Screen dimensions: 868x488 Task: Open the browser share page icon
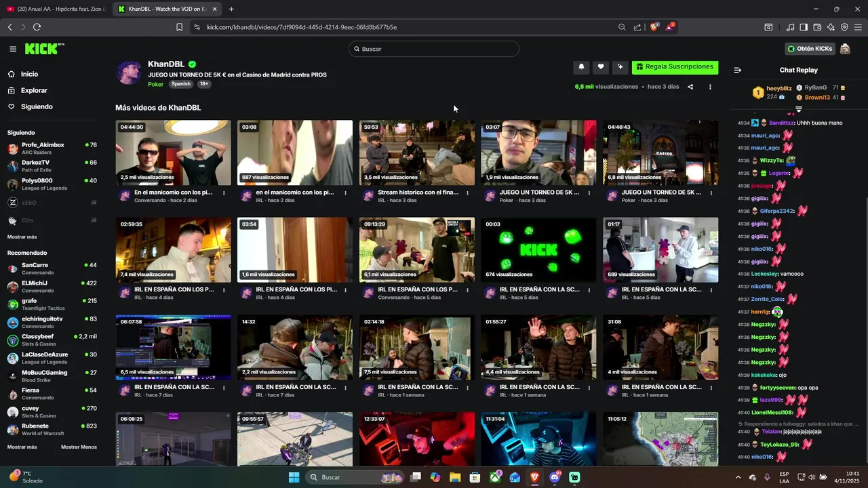pos(637,27)
